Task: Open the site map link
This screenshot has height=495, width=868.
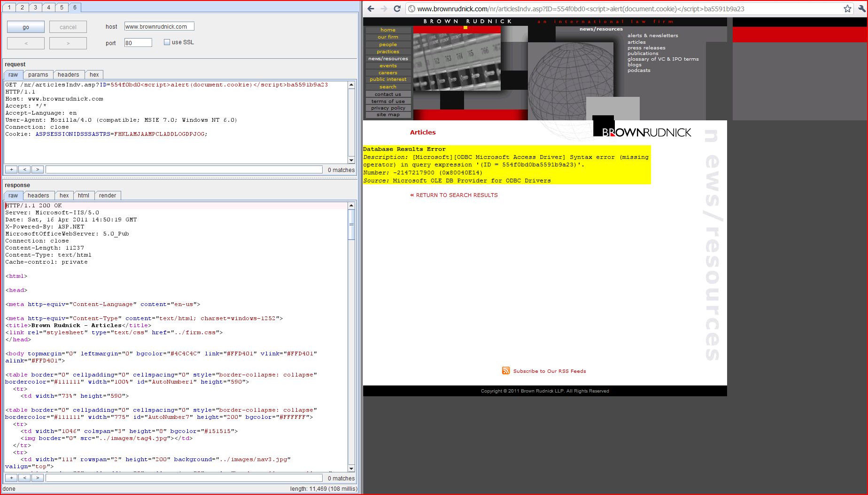Action: pyautogui.click(x=388, y=114)
